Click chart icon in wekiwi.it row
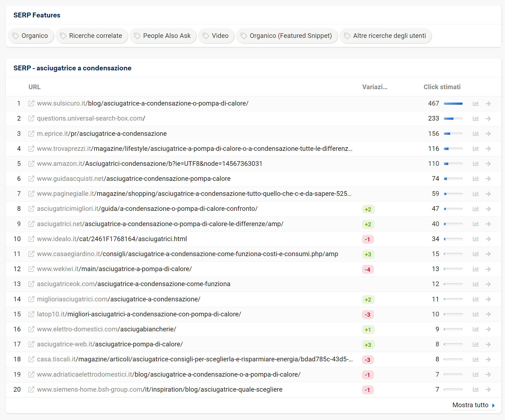The image size is (505, 420). (x=476, y=269)
